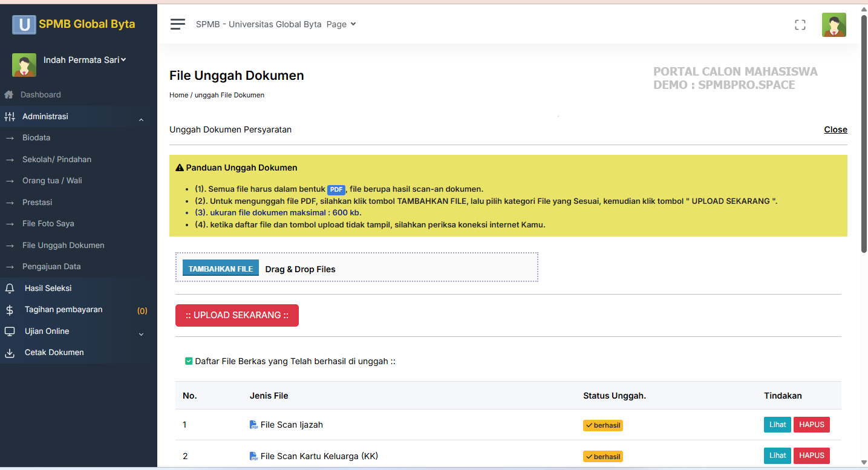Open Cetak Dokumen download icon item

[x=10, y=353]
